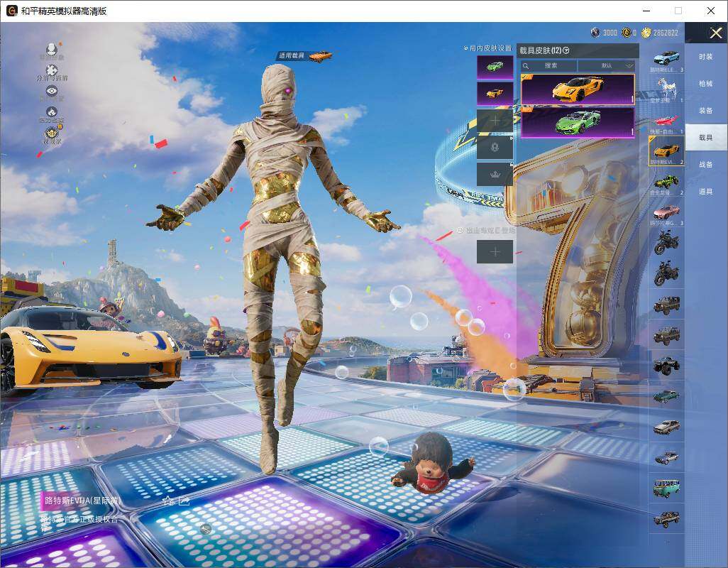Expand the 默认 sort dropdown
Image resolution: width=728 pixels, height=568 pixels.
(x=607, y=65)
